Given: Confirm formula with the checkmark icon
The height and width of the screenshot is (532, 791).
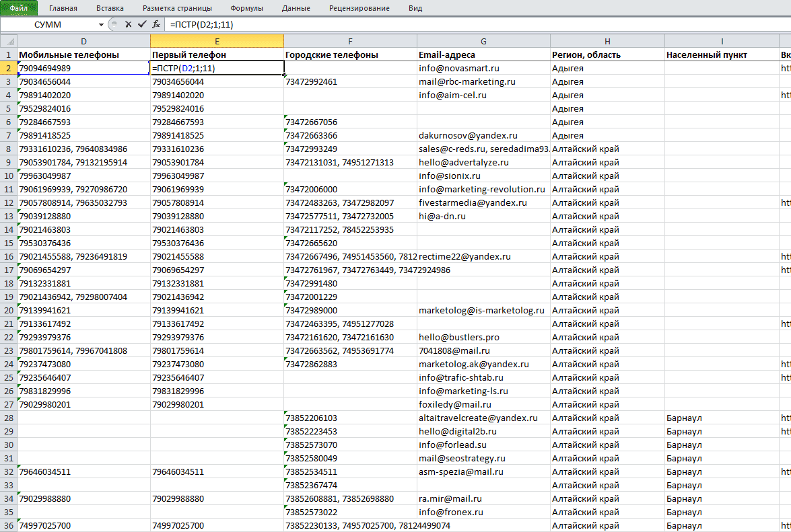Looking at the screenshot, I should pos(142,24).
